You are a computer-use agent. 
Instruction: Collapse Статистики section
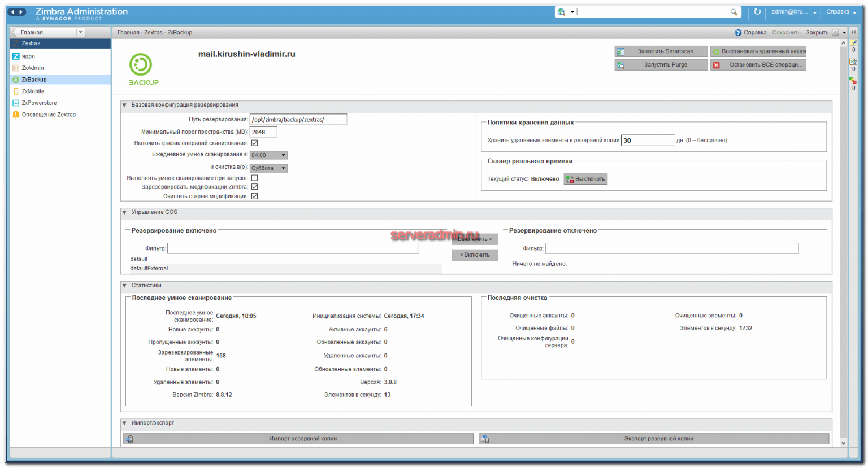click(124, 286)
